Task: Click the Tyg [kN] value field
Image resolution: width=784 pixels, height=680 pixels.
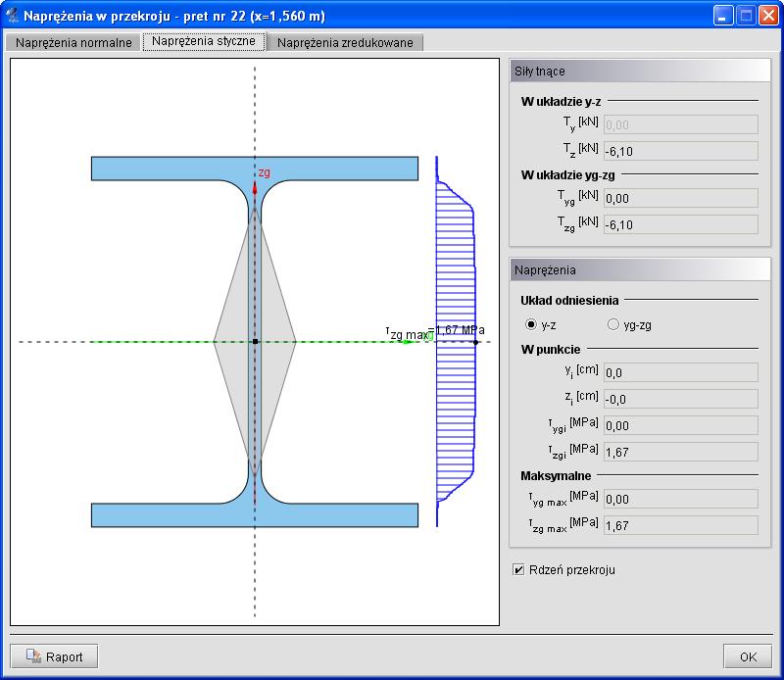Action: (x=680, y=198)
